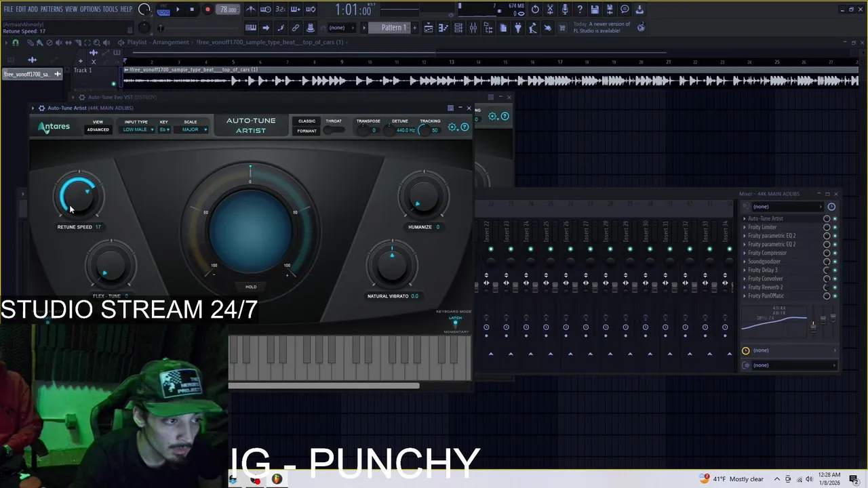The height and width of the screenshot is (488, 868).
Task: Toggle Fruity Reeverb 2 enable LED
Action: [835, 287]
